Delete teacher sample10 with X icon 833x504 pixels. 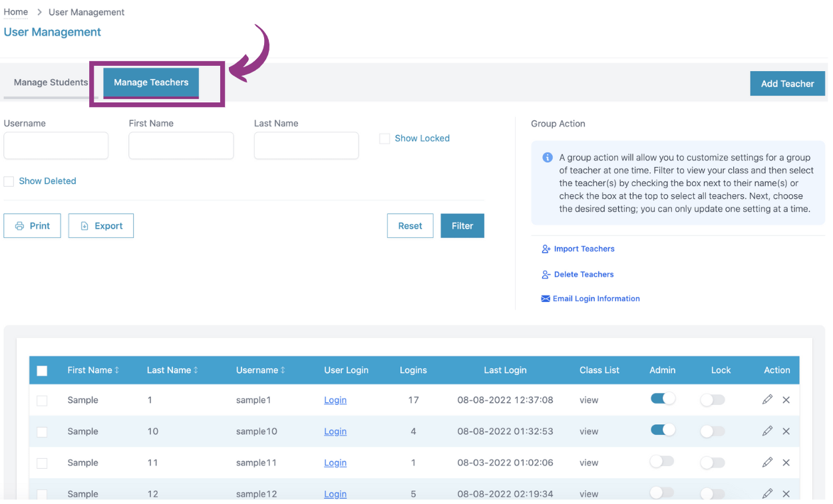786,431
